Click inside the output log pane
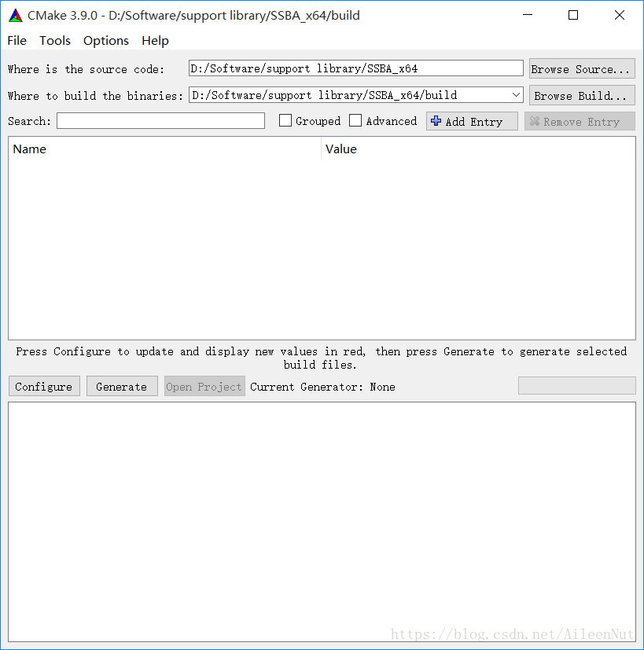644x650 pixels. coord(322,522)
